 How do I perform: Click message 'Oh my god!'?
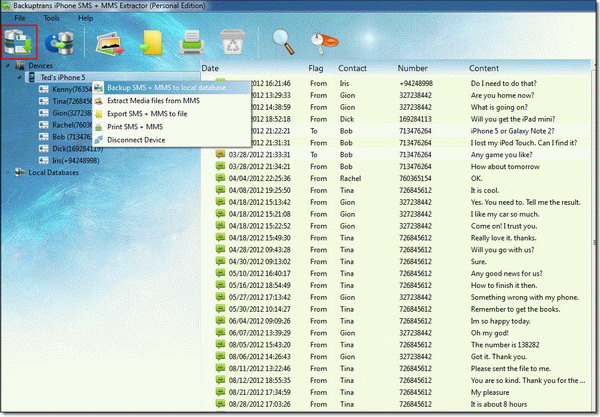[x=489, y=332]
